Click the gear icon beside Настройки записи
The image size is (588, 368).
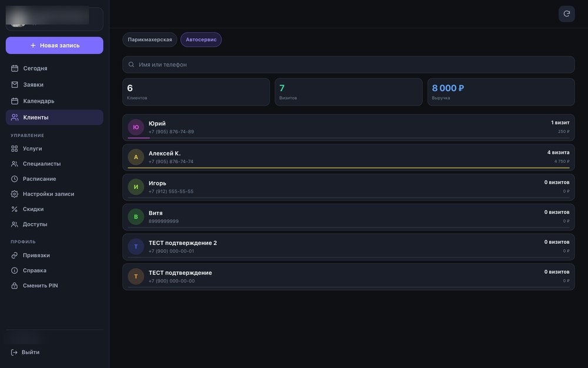tap(14, 194)
